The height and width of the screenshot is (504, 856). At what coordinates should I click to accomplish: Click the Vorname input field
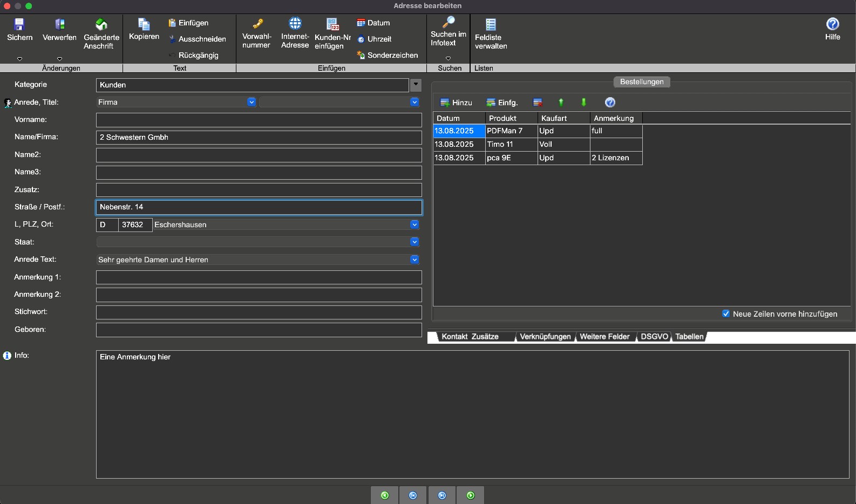(x=259, y=120)
